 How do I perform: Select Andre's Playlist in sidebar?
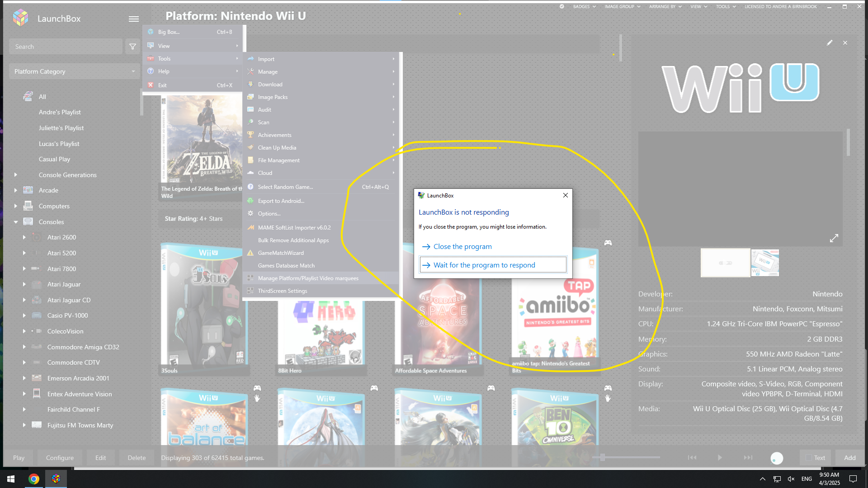pyautogui.click(x=60, y=112)
